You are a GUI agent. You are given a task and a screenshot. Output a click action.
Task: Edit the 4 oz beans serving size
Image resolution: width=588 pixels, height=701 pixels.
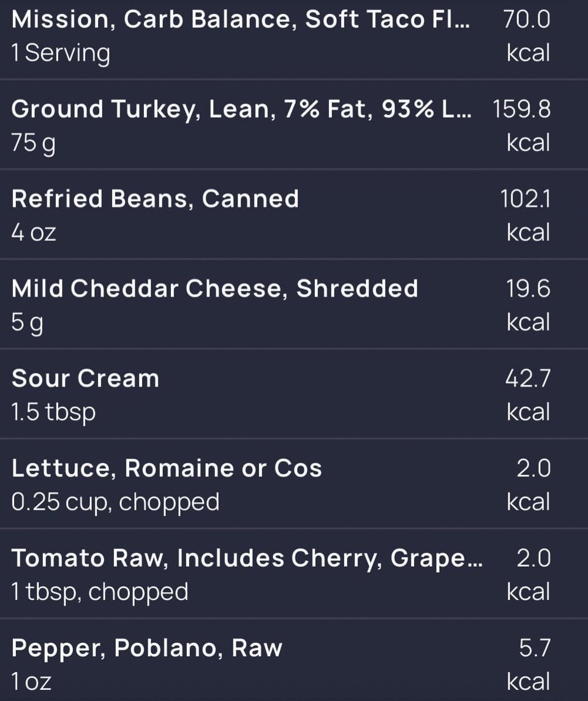[x=34, y=233]
